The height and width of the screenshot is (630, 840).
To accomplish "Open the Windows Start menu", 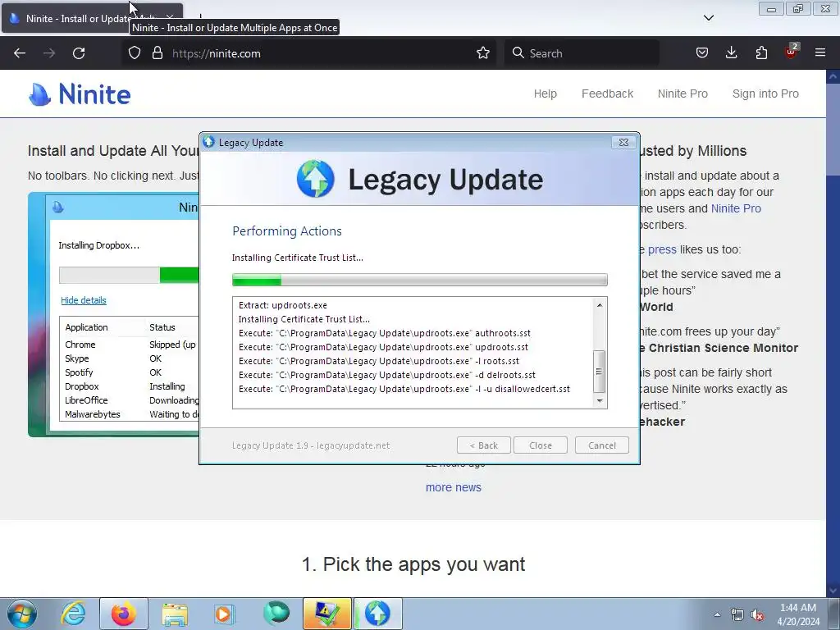I will [22, 614].
